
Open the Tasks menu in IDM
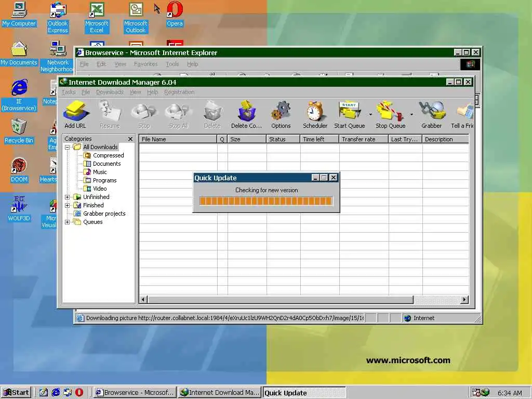click(x=69, y=92)
